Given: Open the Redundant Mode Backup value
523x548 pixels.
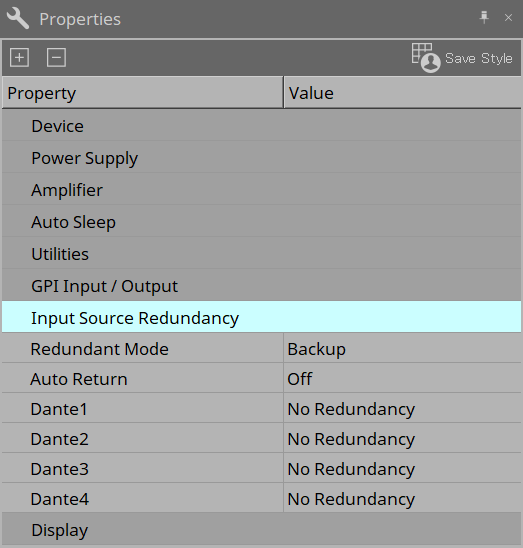Looking at the screenshot, I should (x=402, y=348).
